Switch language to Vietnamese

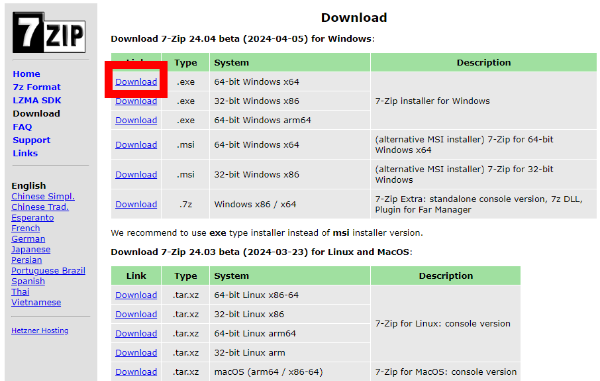click(36, 302)
